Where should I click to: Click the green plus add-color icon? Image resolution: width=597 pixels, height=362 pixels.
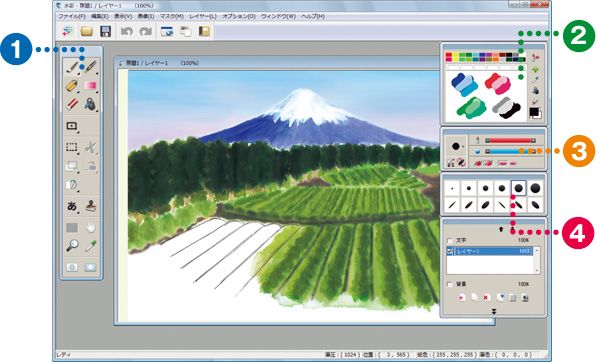pos(535,69)
